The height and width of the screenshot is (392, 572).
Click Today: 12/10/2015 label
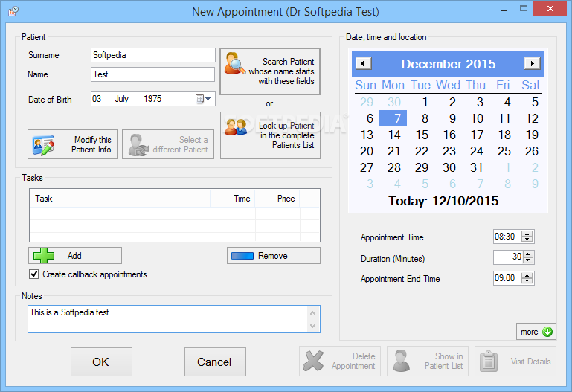(x=443, y=201)
